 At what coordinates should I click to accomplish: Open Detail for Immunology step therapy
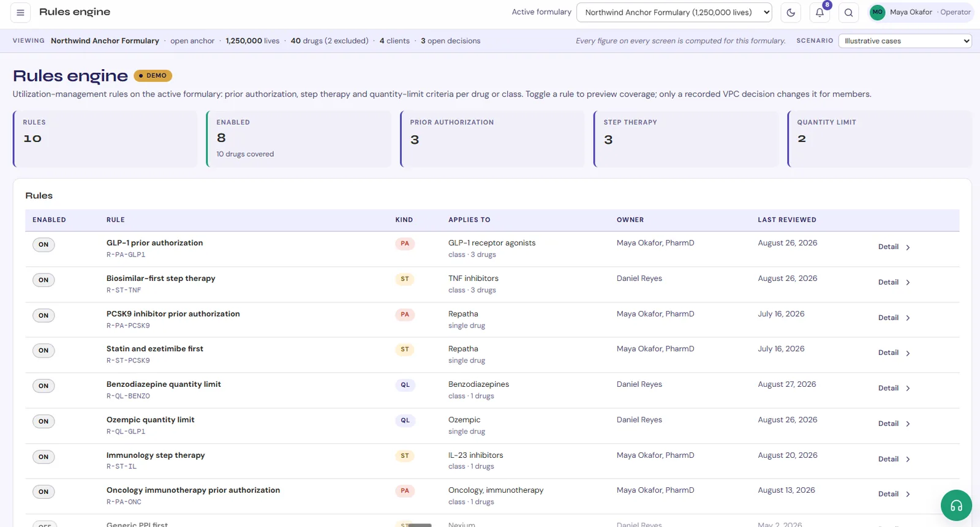point(894,460)
